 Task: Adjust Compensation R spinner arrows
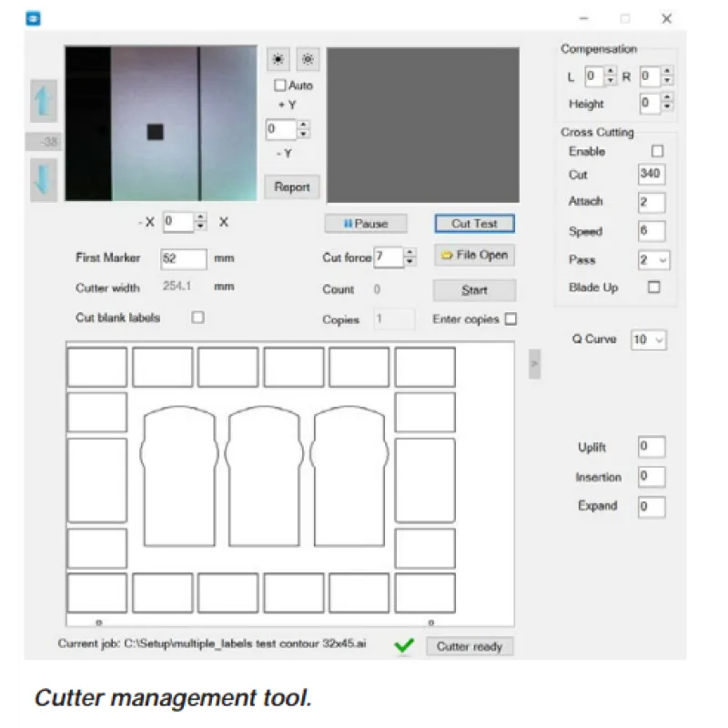[x=667, y=76]
